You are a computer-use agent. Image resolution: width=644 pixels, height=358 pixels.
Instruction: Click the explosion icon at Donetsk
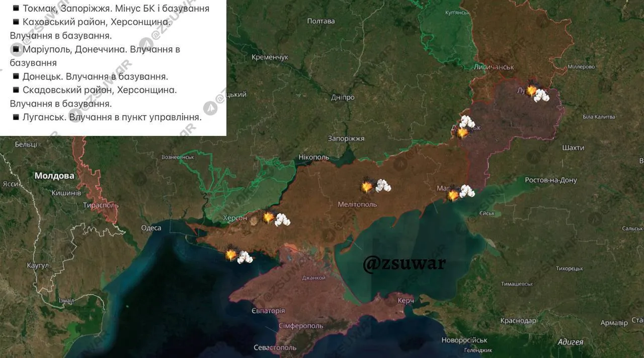tap(462, 132)
